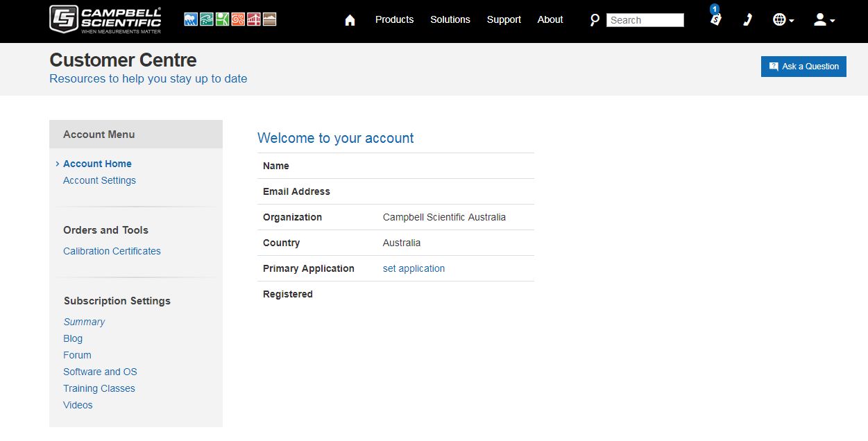Open Software and OS subscription link

(x=100, y=372)
